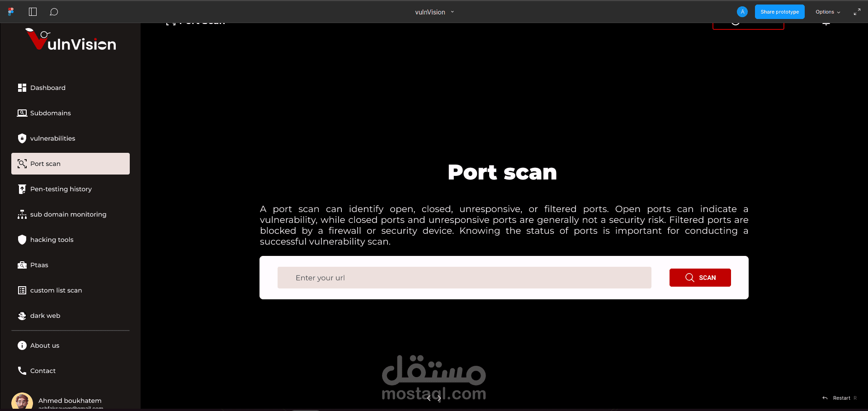Image resolution: width=868 pixels, height=411 pixels.
Task: Open the custom list scan link
Action: 71,290
